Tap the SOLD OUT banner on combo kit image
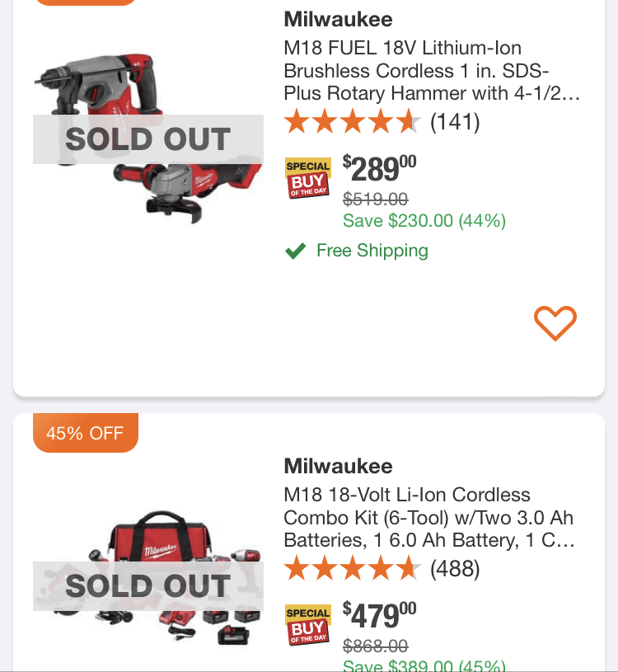Image resolution: width=618 pixels, height=672 pixels. (148, 586)
